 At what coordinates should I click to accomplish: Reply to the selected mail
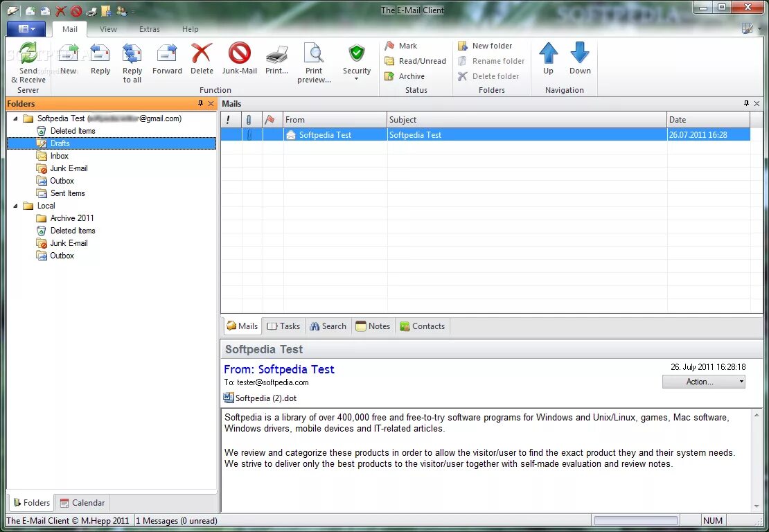click(100, 59)
